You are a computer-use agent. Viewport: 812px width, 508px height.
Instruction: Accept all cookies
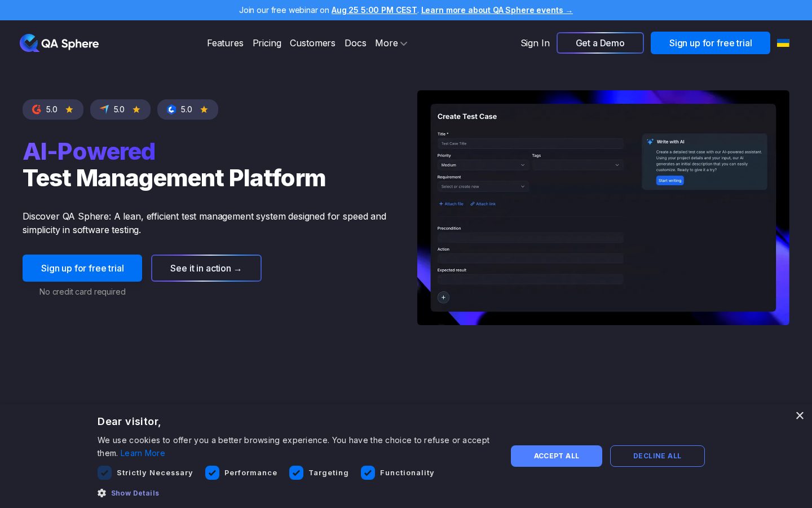click(557, 456)
